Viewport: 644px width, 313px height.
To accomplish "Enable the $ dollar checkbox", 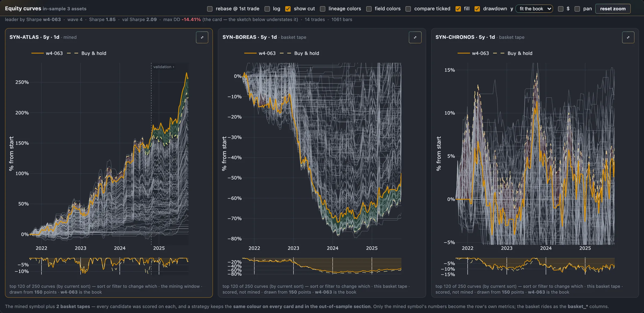I will coord(561,9).
